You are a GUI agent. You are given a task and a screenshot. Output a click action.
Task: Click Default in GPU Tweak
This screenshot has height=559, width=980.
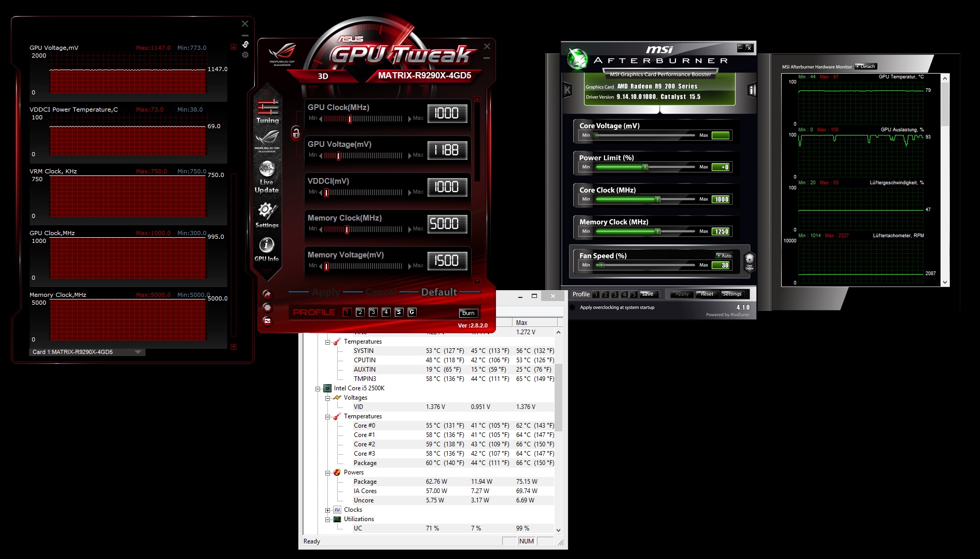(x=439, y=292)
